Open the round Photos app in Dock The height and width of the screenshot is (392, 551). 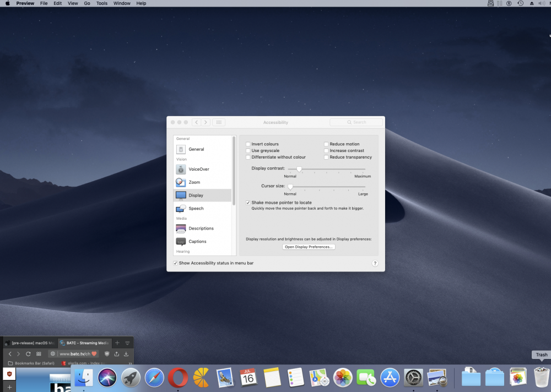pyautogui.click(x=343, y=378)
